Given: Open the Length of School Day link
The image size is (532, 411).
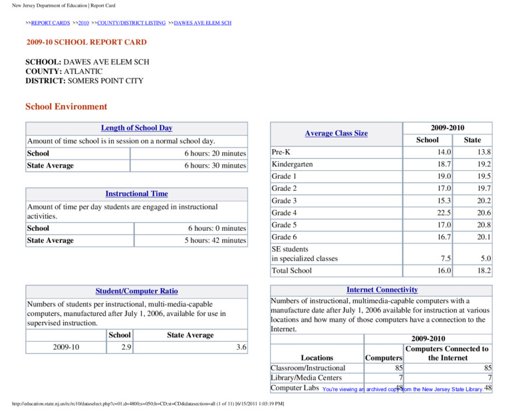Looking at the screenshot, I should [x=137, y=128].
